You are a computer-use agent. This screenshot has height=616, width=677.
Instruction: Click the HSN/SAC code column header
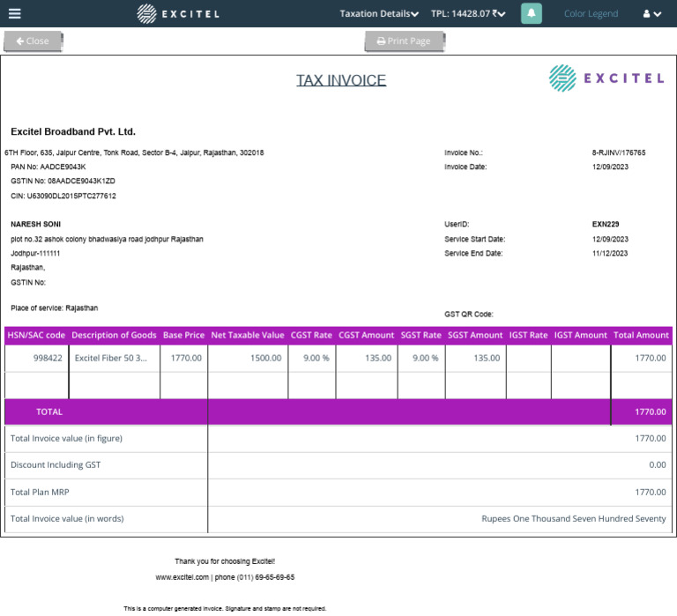coord(36,335)
